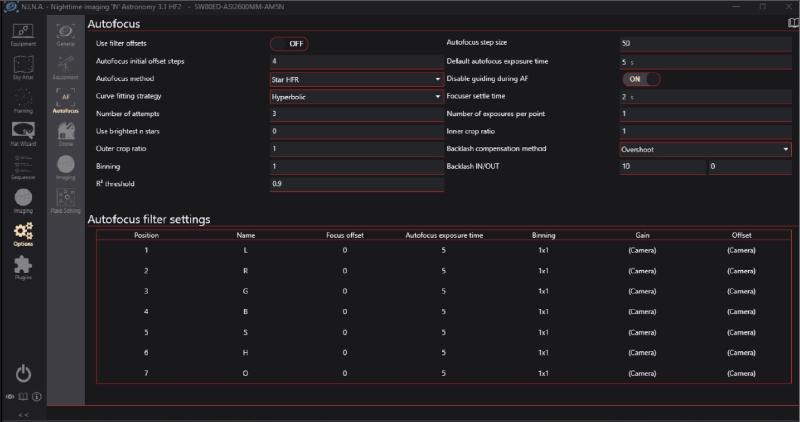
Task: Open the Plate Solving options tab
Action: point(66,201)
